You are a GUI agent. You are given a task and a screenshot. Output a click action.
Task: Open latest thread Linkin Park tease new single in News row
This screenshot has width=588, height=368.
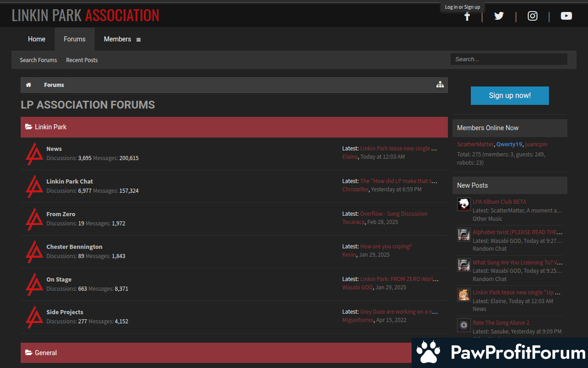(399, 149)
